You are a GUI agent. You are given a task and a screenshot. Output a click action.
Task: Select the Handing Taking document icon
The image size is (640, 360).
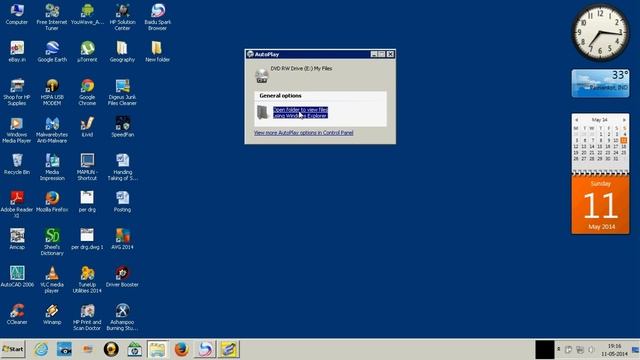(122, 167)
